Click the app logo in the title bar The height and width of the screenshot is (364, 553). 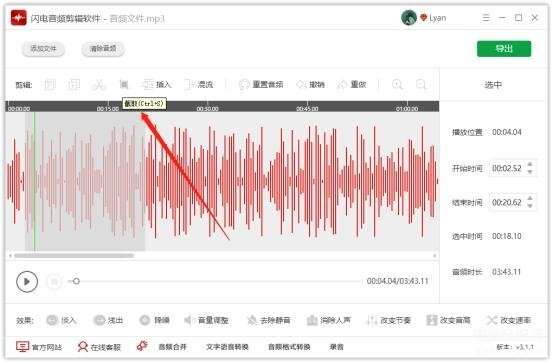point(18,18)
